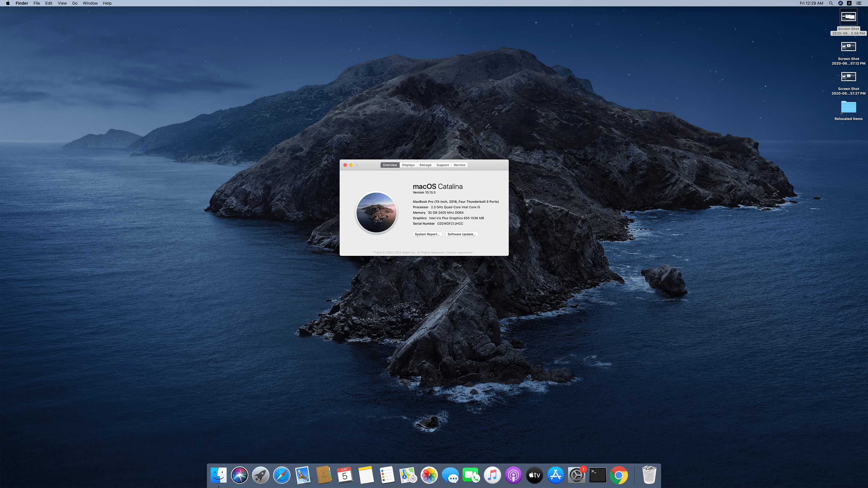Click the MacBook Pro model description line
868x488 pixels.
click(456, 202)
